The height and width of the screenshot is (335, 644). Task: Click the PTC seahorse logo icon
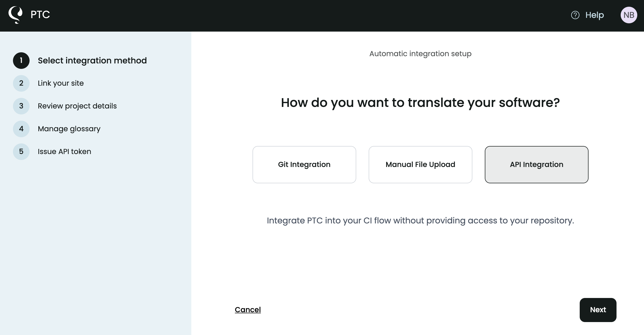pos(16,15)
